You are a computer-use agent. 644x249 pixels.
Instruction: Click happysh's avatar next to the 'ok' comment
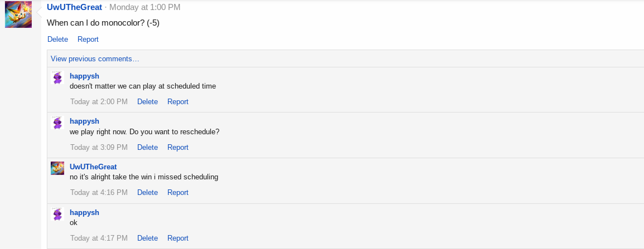pyautogui.click(x=57, y=214)
